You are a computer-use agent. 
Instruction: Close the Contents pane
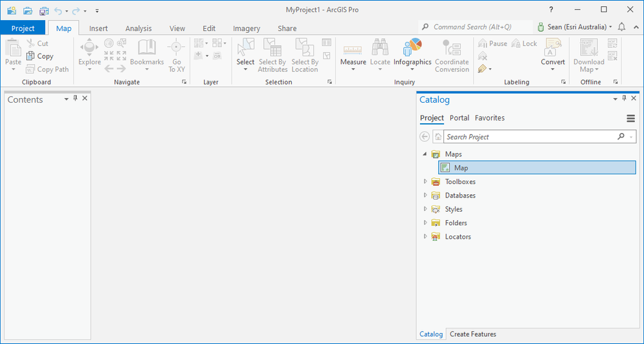coord(85,98)
